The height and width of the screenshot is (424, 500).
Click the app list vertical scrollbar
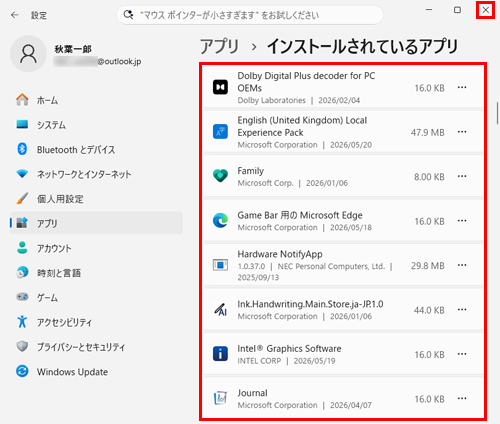497,113
